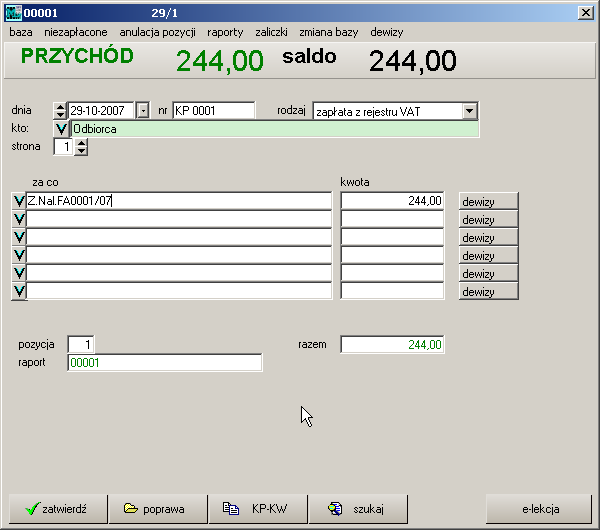Screen dimensions: 600x530
Task: Click the dnia date field 29-10-2007
Action: [x=101, y=111]
